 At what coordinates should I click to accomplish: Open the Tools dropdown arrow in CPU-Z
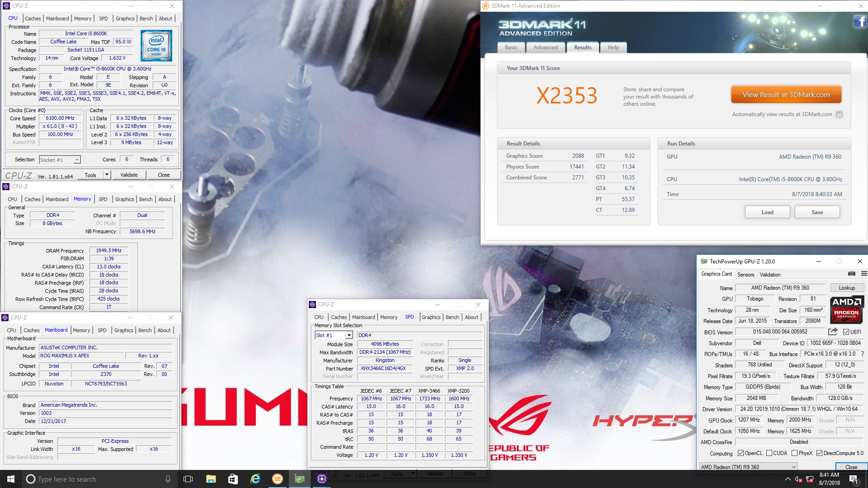point(107,175)
